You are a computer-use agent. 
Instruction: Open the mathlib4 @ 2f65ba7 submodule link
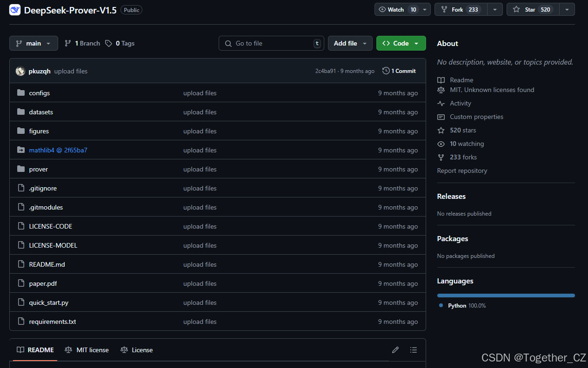click(58, 150)
